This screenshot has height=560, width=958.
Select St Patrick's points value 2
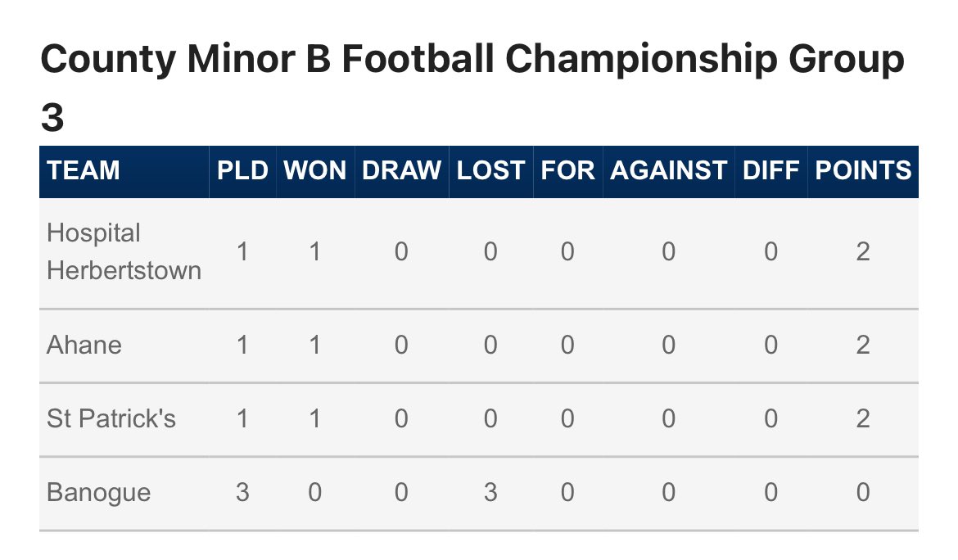point(863,419)
